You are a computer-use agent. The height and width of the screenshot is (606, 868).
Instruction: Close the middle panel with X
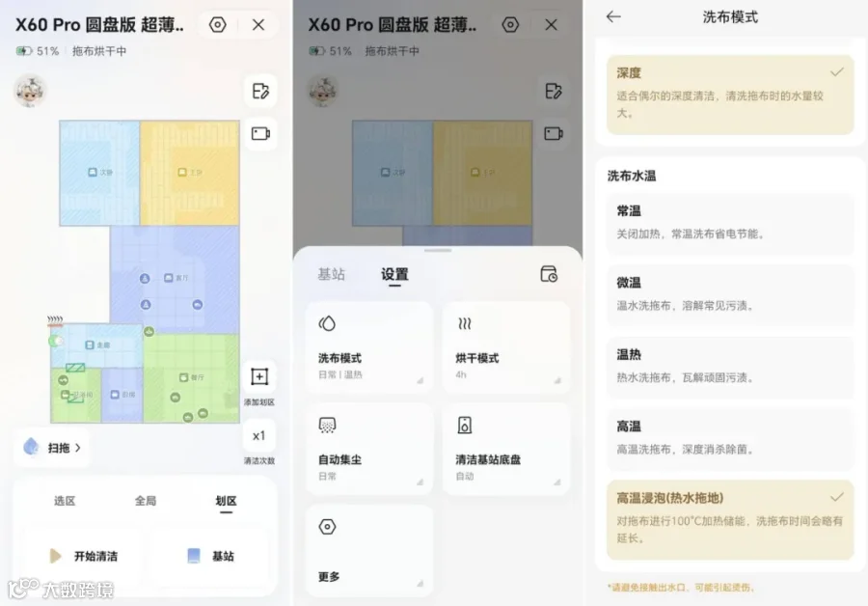551,25
